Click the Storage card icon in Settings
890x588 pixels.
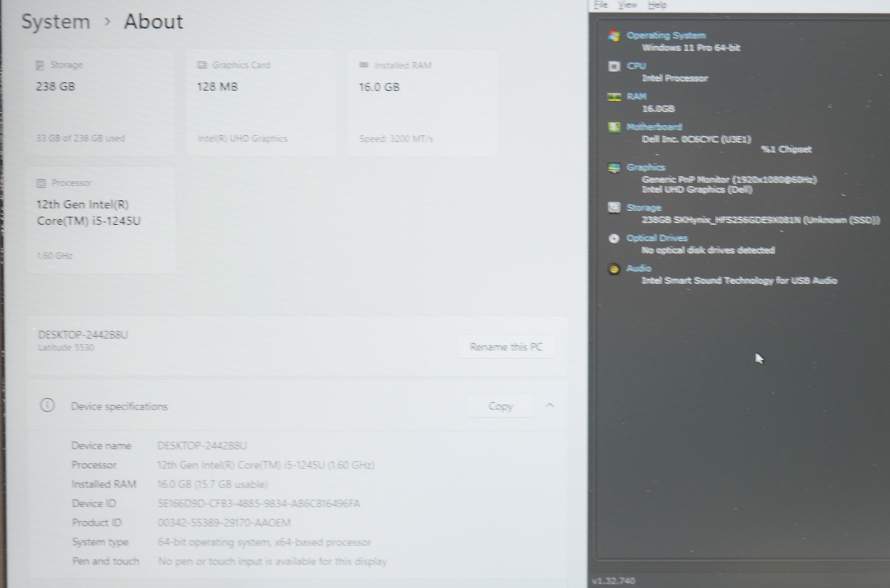(39, 65)
